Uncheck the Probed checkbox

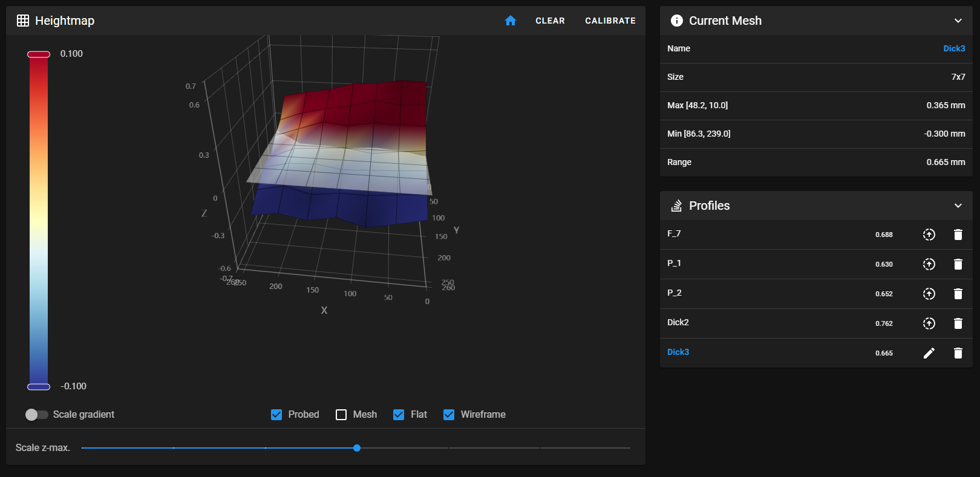pyautogui.click(x=276, y=415)
